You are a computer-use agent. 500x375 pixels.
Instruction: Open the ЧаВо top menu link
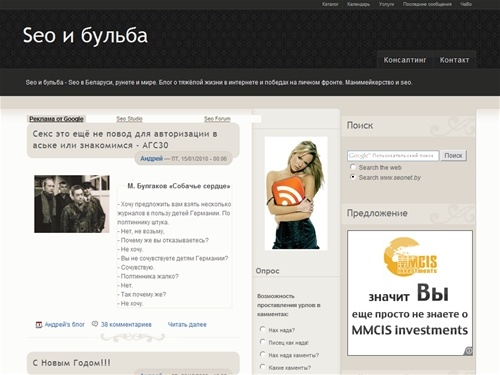tap(466, 4)
